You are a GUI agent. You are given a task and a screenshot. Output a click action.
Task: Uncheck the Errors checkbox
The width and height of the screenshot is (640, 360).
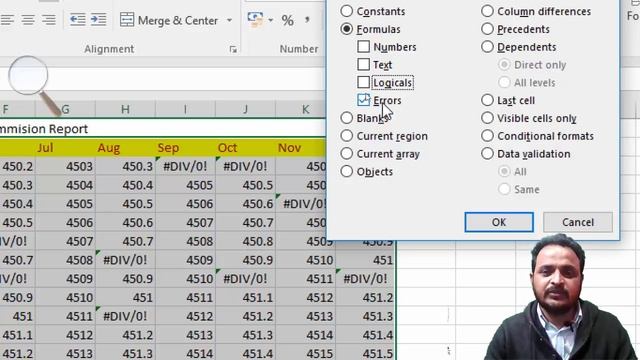point(363,100)
